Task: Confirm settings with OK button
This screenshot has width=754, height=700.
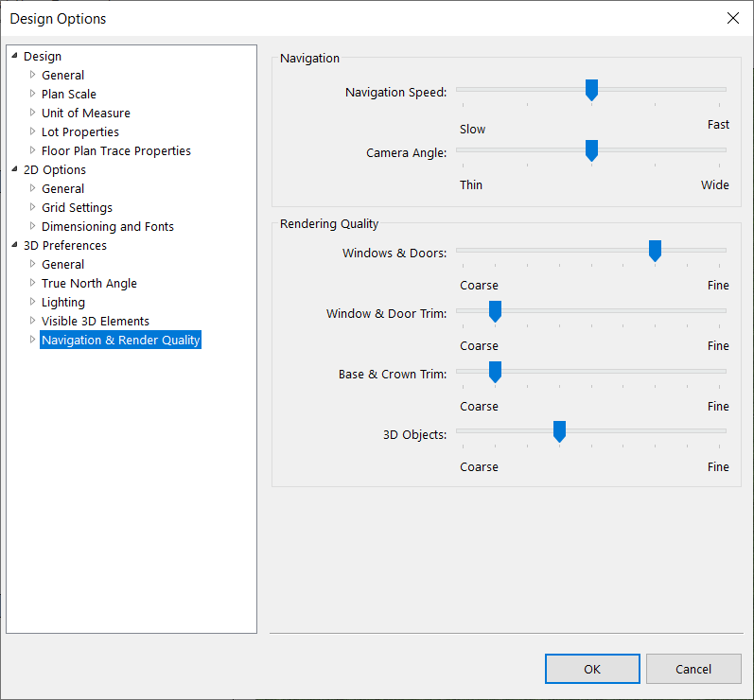Action: (x=592, y=669)
